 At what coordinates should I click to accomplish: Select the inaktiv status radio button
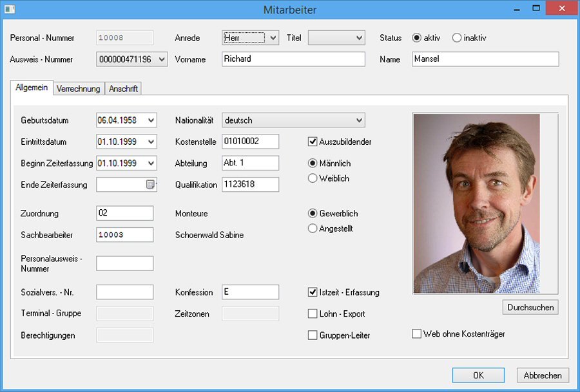[x=457, y=38]
